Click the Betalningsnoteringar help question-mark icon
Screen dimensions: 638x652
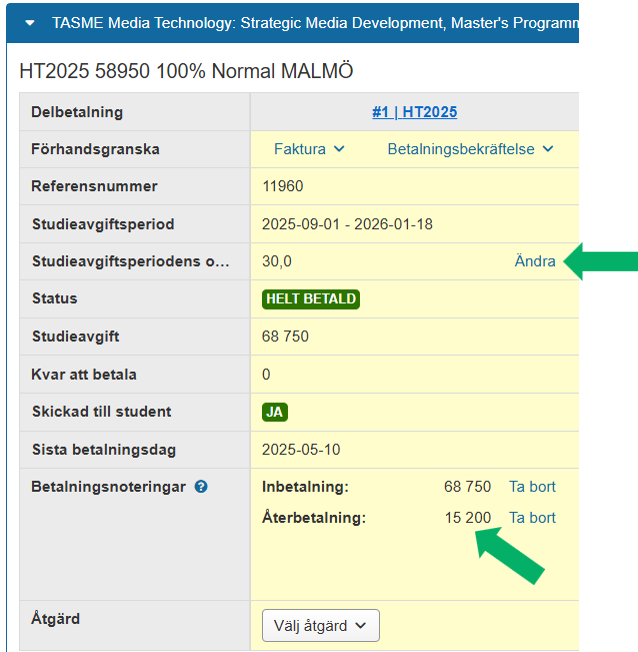[x=201, y=487]
